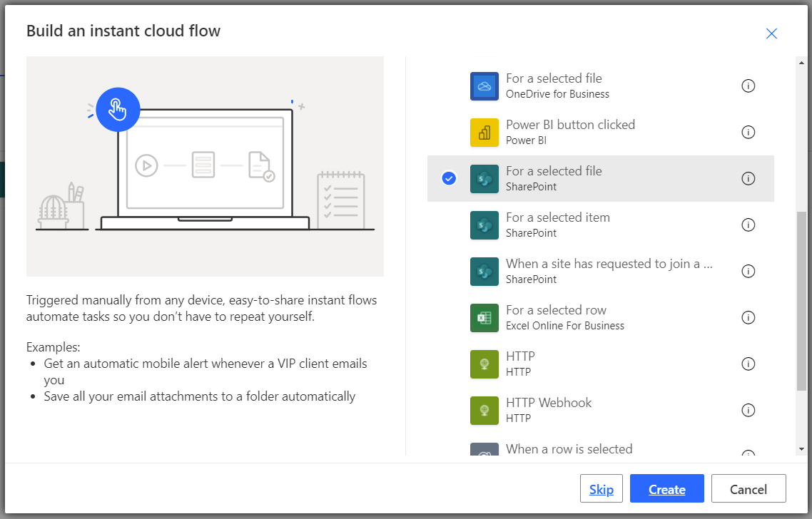Show info for SharePoint selected file trigger

tap(748, 178)
